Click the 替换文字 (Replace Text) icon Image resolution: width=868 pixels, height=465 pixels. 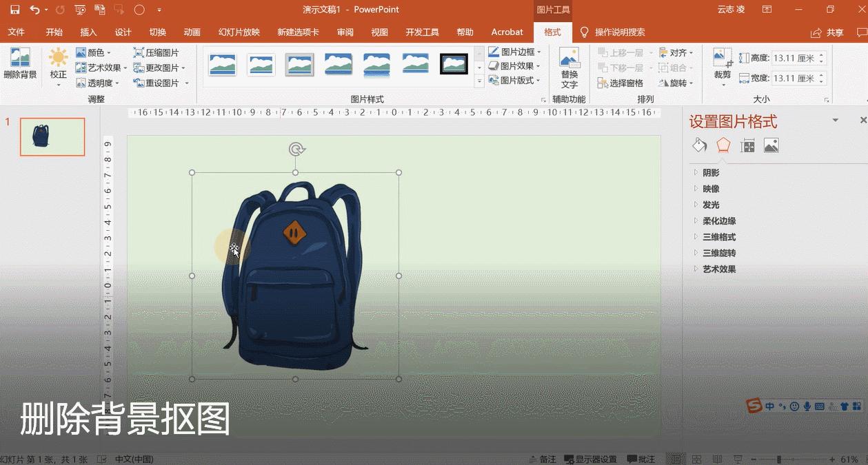point(569,65)
